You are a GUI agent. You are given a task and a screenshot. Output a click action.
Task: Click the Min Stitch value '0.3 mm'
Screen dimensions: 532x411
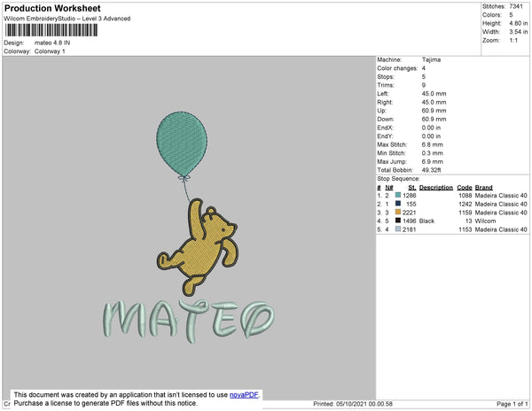coord(433,153)
